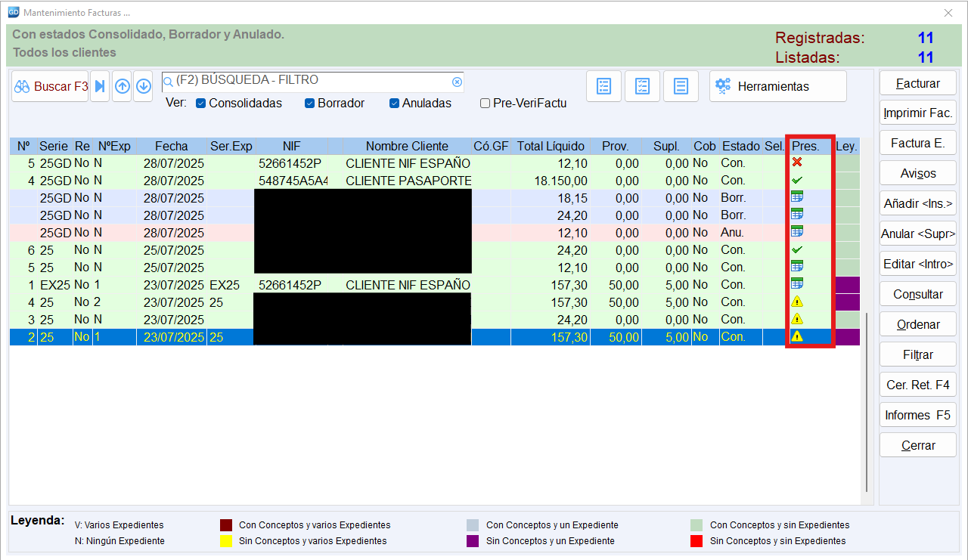Click the Buscar F3 binoculars button
Viewport: 968px width, 560px height.
[50, 86]
